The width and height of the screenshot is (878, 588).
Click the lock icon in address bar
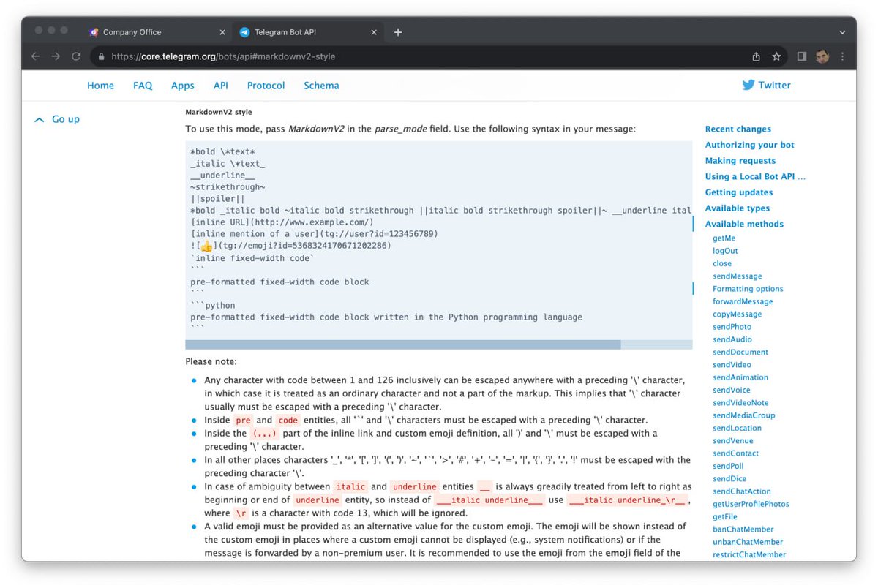(x=100, y=56)
